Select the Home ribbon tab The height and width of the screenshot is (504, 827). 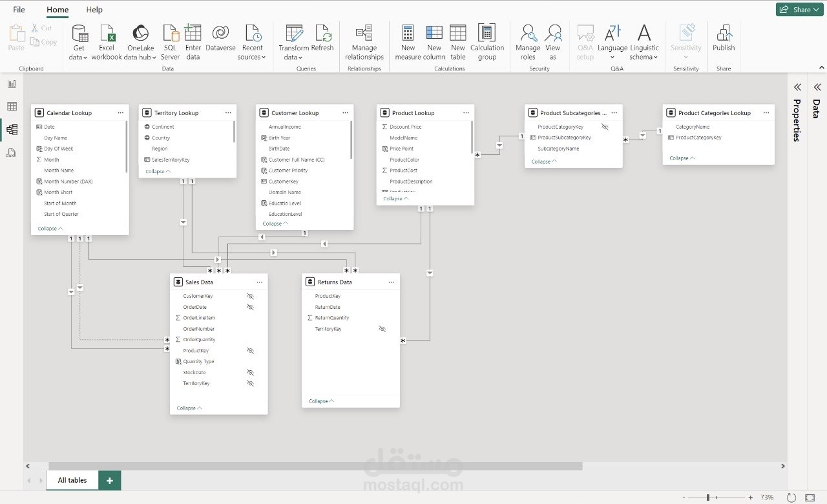[x=58, y=10]
